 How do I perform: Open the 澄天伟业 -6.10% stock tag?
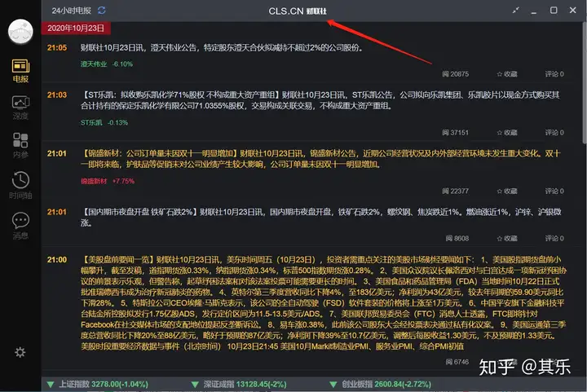pyautogui.click(x=107, y=64)
